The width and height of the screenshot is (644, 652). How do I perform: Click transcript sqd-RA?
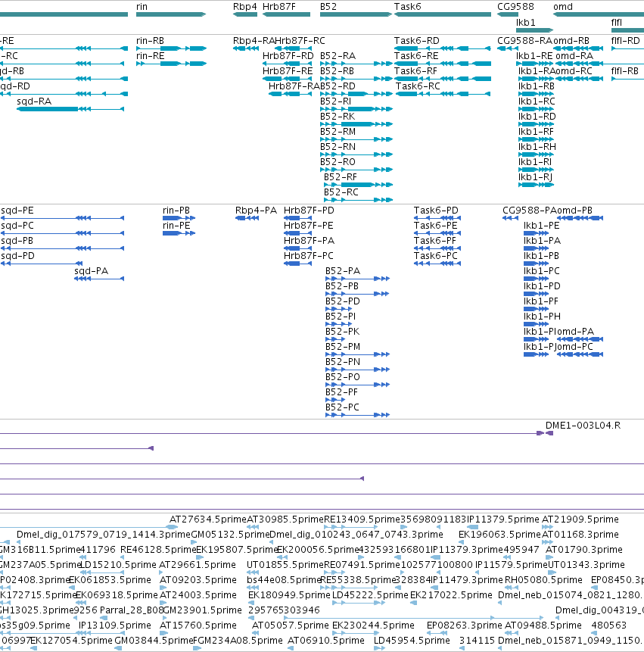[x=70, y=109]
